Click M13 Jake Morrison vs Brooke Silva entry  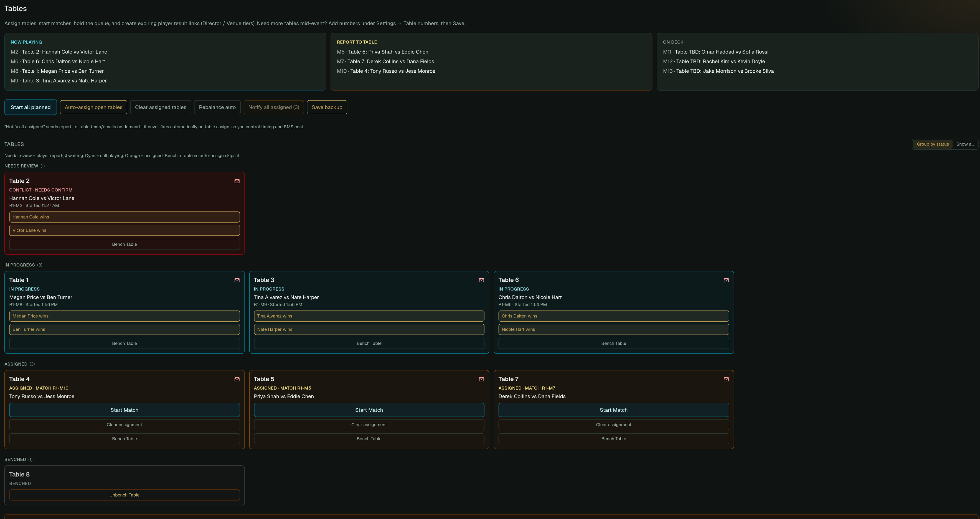click(x=718, y=71)
